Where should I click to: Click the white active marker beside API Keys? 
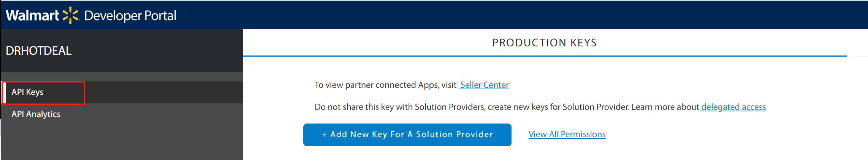click(3, 92)
